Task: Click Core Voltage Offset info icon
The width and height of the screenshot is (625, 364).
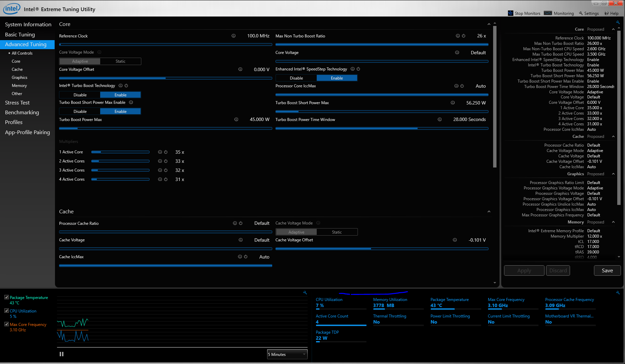Action: click(x=240, y=69)
